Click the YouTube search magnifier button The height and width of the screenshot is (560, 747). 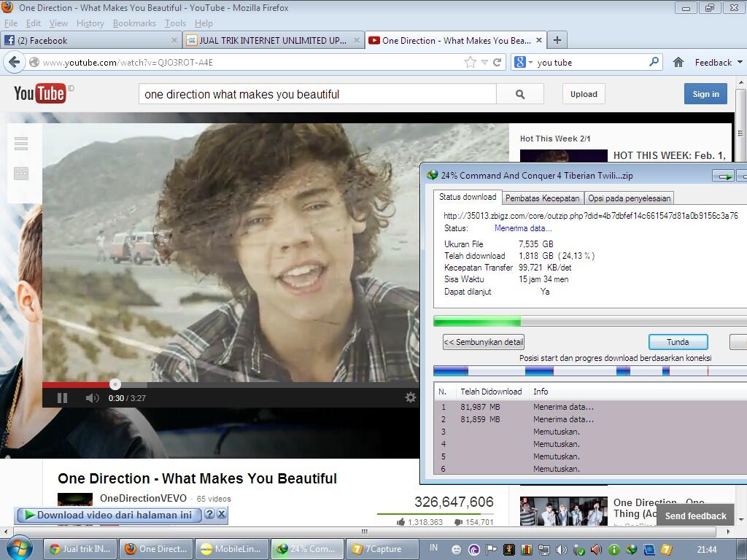pos(520,94)
